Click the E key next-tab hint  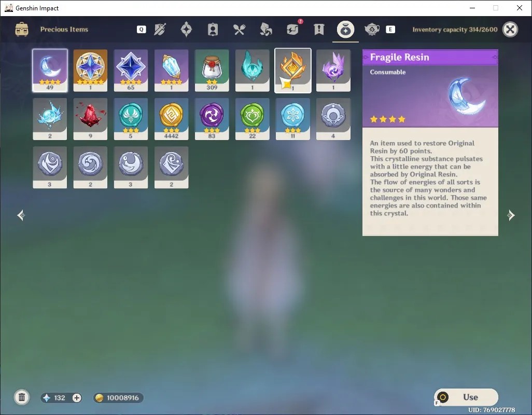(x=390, y=30)
